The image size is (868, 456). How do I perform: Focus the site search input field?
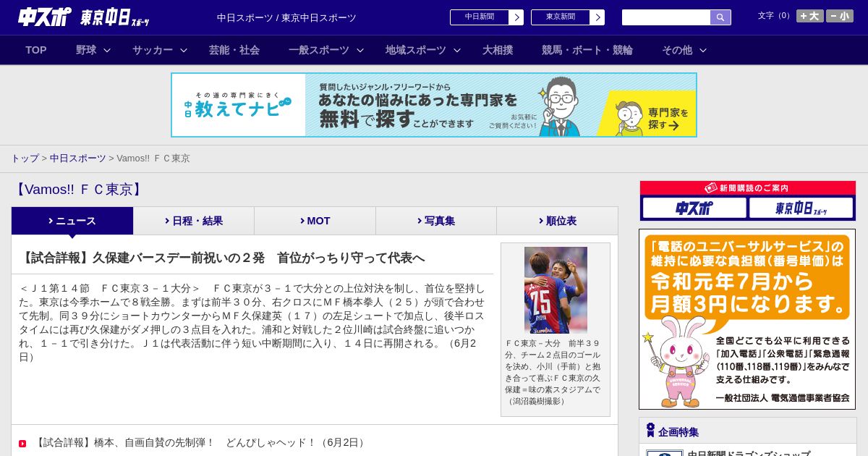pyautogui.click(x=666, y=17)
